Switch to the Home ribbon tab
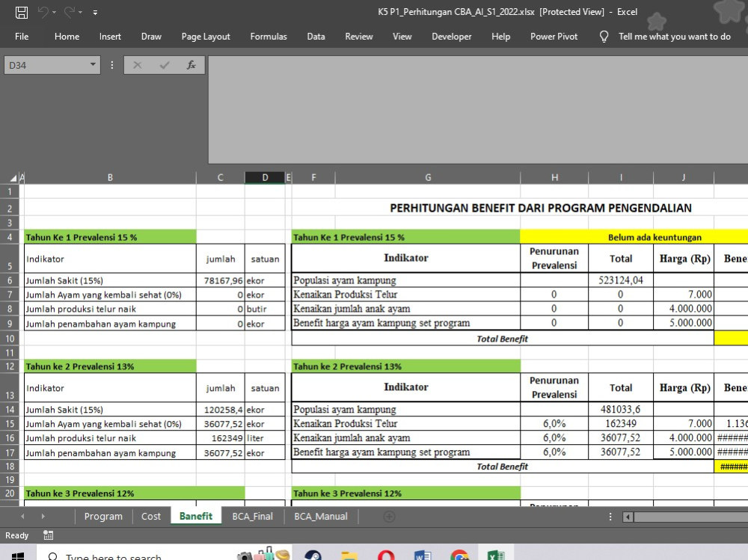The image size is (748, 560). pos(67,36)
